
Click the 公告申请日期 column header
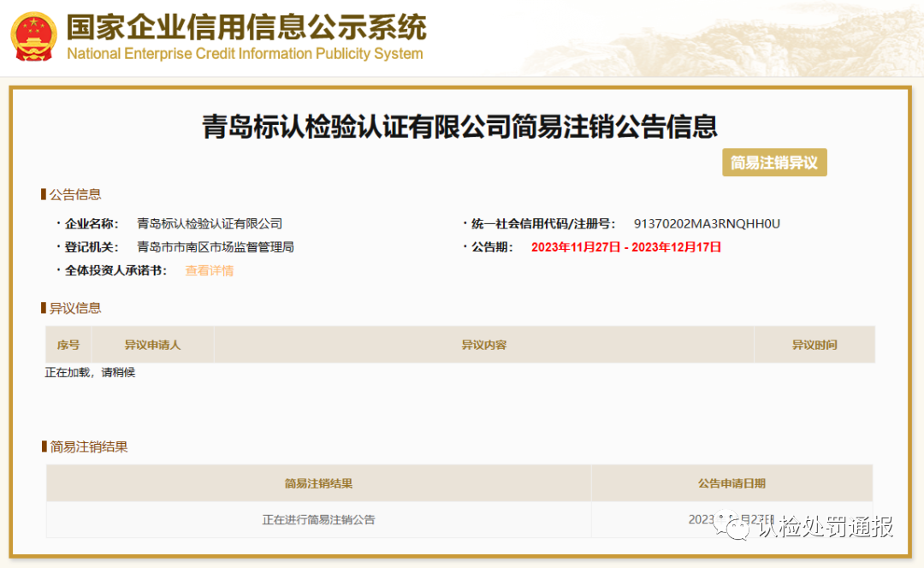731,483
